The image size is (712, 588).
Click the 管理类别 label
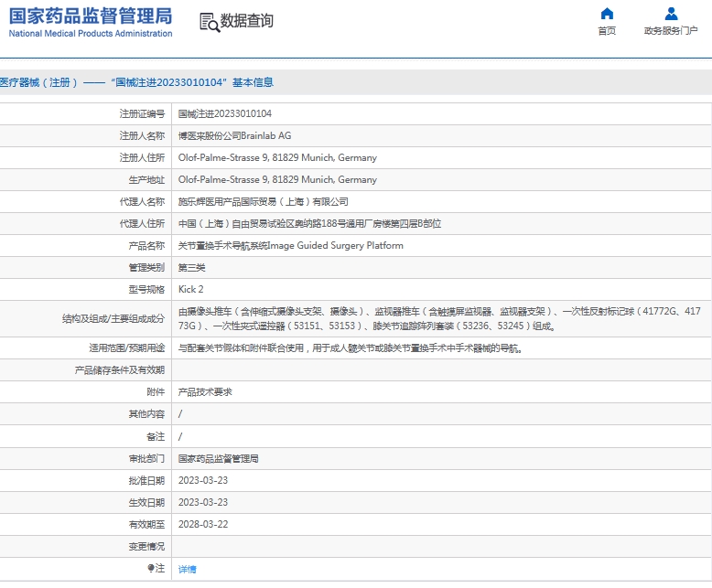(146, 268)
